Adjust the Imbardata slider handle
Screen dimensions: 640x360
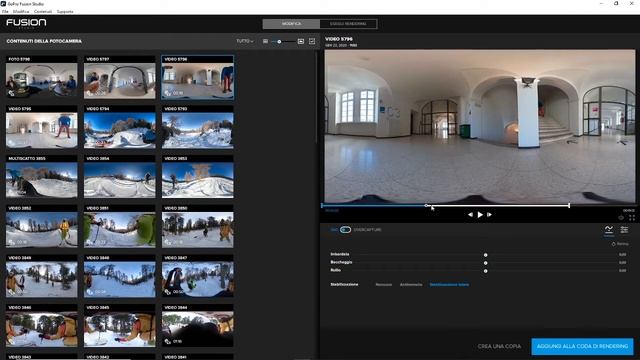coord(485,255)
